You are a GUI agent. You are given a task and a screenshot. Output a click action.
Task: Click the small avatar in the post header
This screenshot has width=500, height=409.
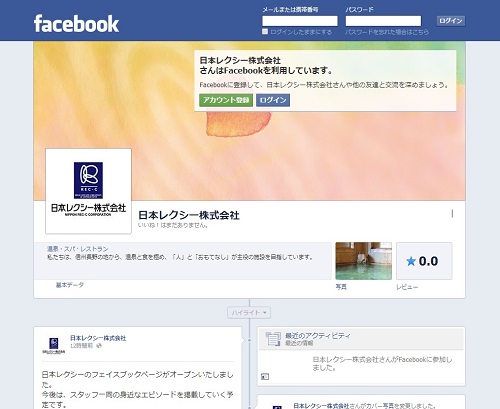pyautogui.click(x=54, y=345)
